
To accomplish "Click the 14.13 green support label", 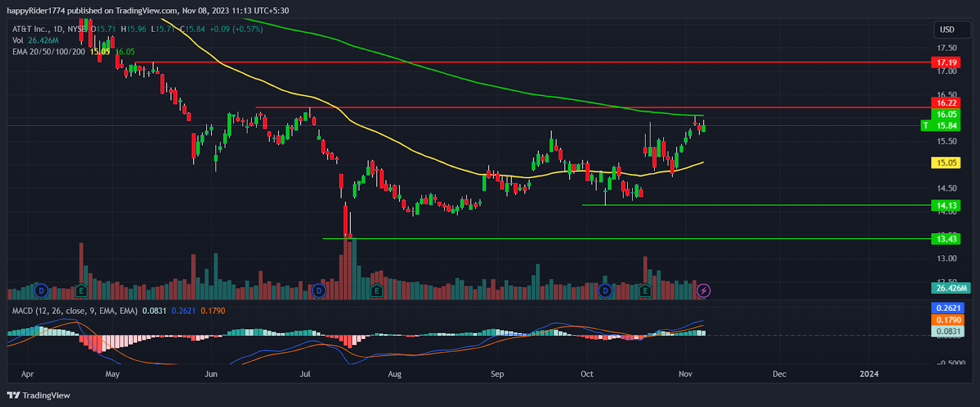I will 946,206.
